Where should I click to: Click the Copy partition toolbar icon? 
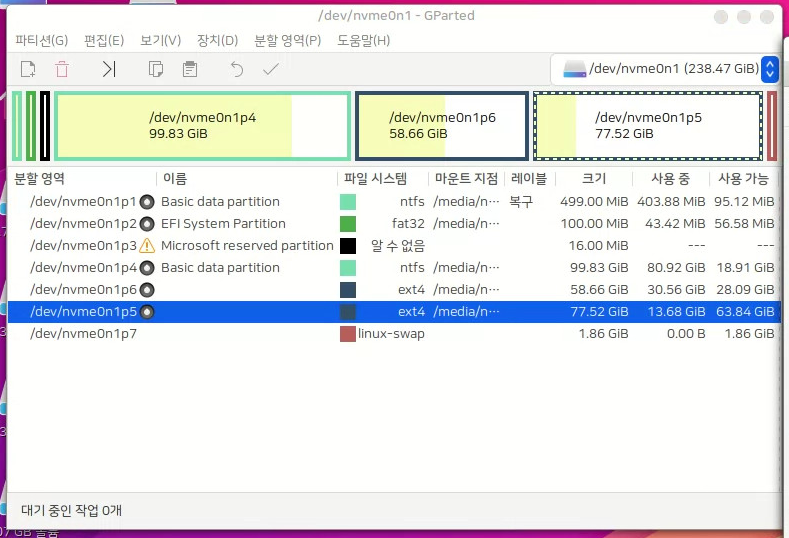155,69
